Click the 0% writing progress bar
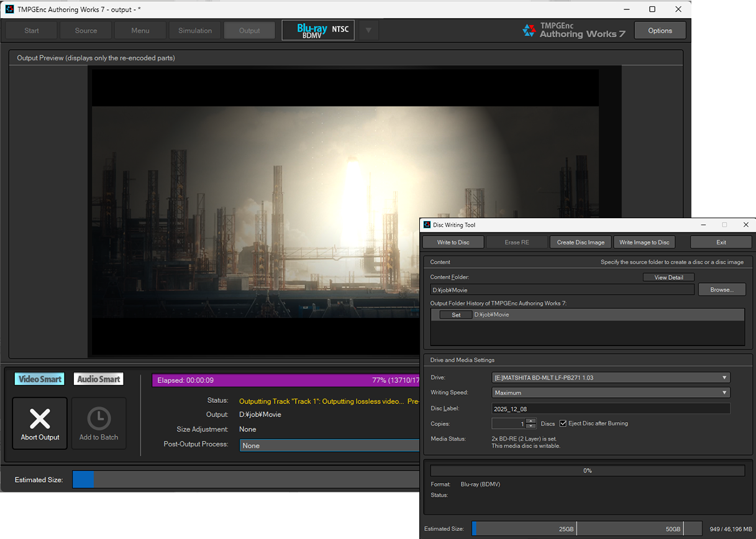 pyautogui.click(x=588, y=471)
